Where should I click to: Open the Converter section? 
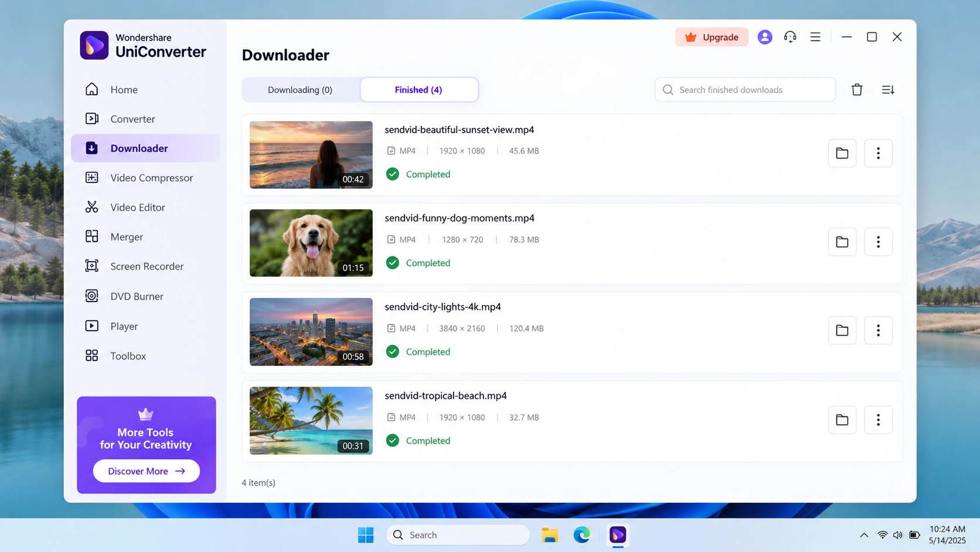[145, 119]
